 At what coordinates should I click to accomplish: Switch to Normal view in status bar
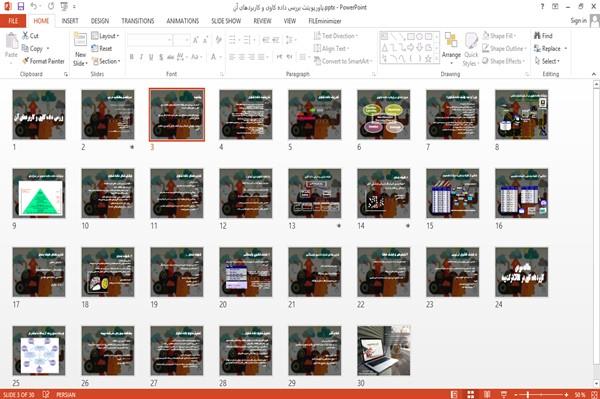pos(454,394)
